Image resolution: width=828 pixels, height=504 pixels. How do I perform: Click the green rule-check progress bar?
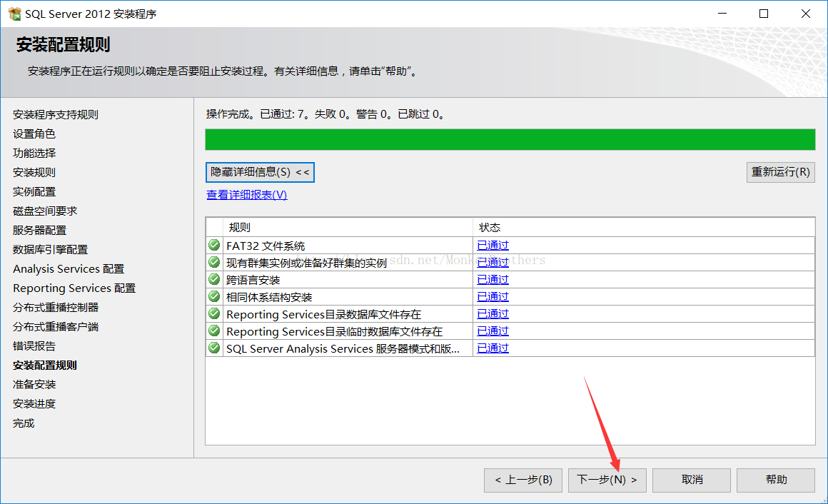coord(510,139)
